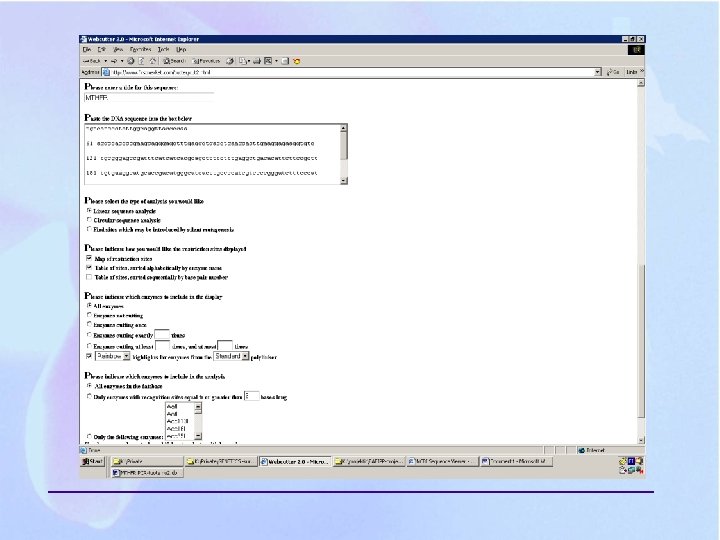
Task: Click the Refresh page icon
Action: 141,61
